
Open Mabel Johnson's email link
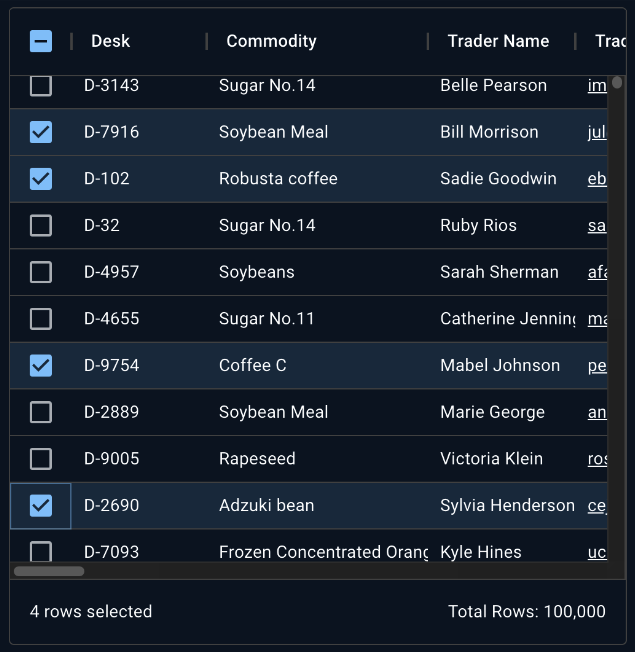click(597, 365)
